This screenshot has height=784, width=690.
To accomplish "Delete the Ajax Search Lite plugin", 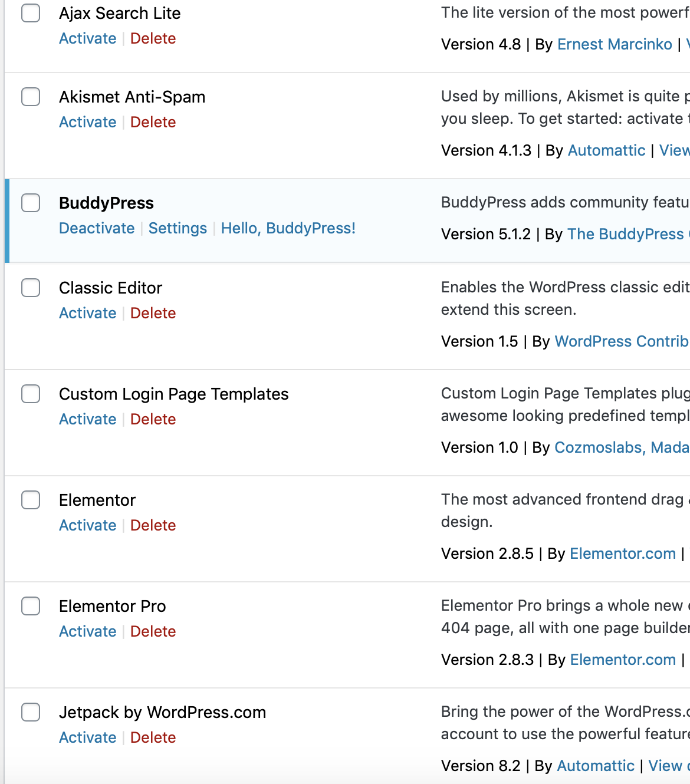I will pyautogui.click(x=153, y=38).
